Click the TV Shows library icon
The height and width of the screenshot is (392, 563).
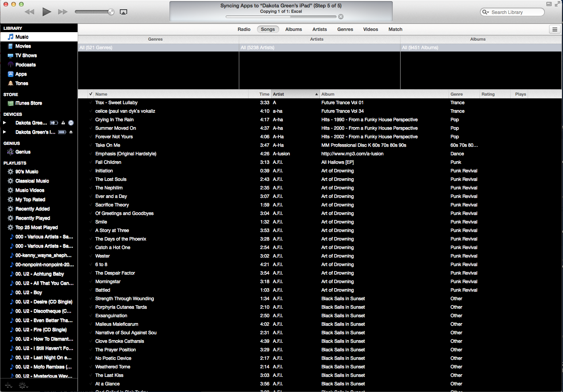pos(10,55)
